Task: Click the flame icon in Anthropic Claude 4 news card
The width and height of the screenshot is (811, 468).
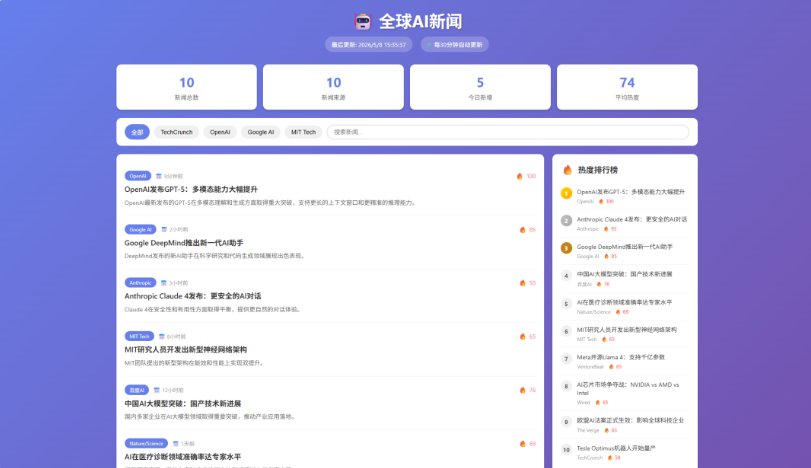Action: point(522,283)
